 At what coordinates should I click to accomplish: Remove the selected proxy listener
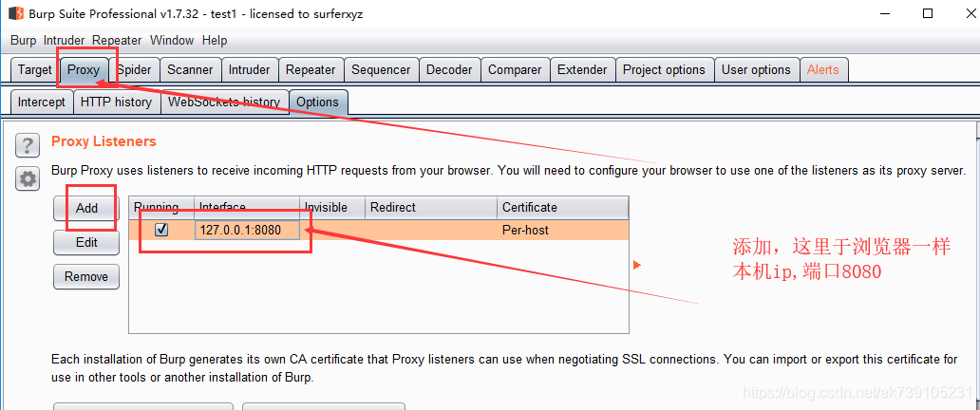pyautogui.click(x=86, y=276)
